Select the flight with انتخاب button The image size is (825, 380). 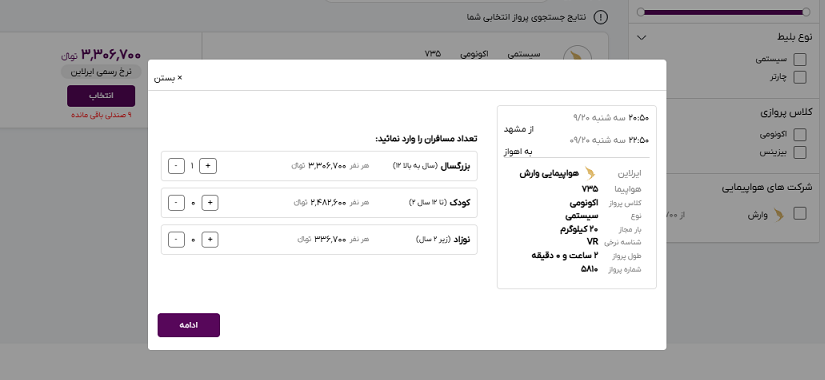coord(101,96)
